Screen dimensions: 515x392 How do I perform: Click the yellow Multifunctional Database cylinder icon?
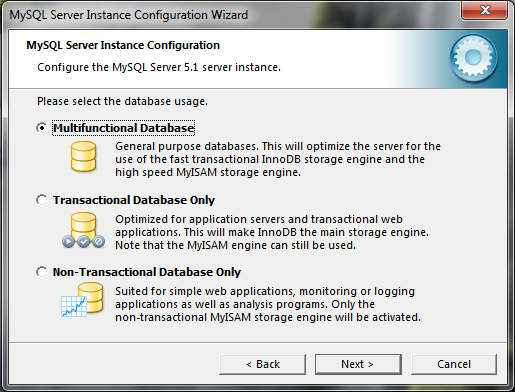pos(83,156)
